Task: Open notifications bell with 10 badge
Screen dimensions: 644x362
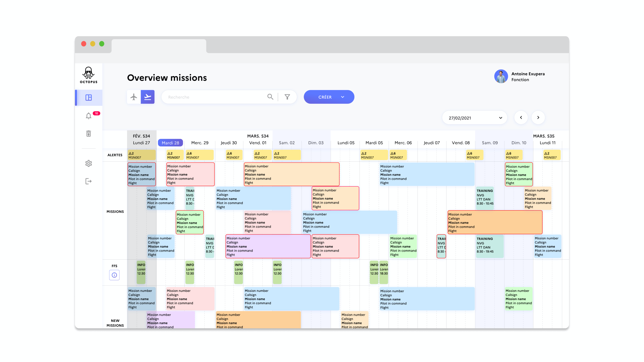Action: [x=89, y=116]
